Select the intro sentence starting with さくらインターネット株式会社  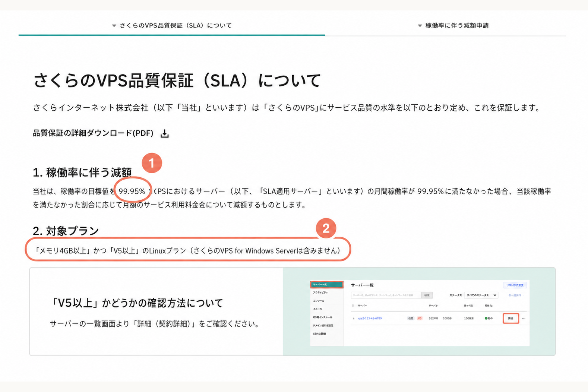click(287, 108)
